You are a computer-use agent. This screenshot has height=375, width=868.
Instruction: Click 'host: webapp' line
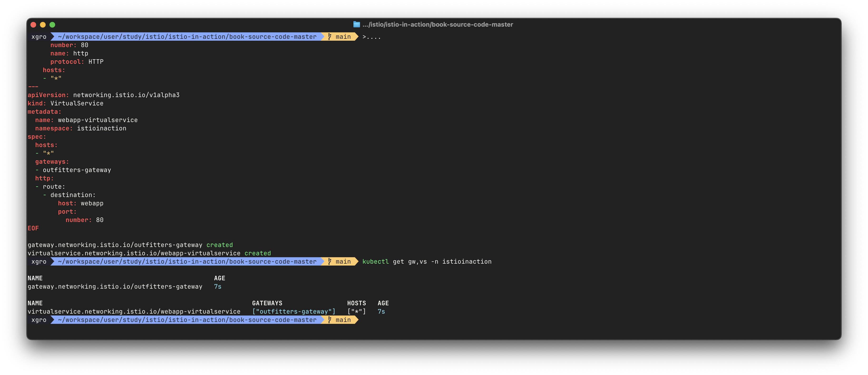point(81,203)
